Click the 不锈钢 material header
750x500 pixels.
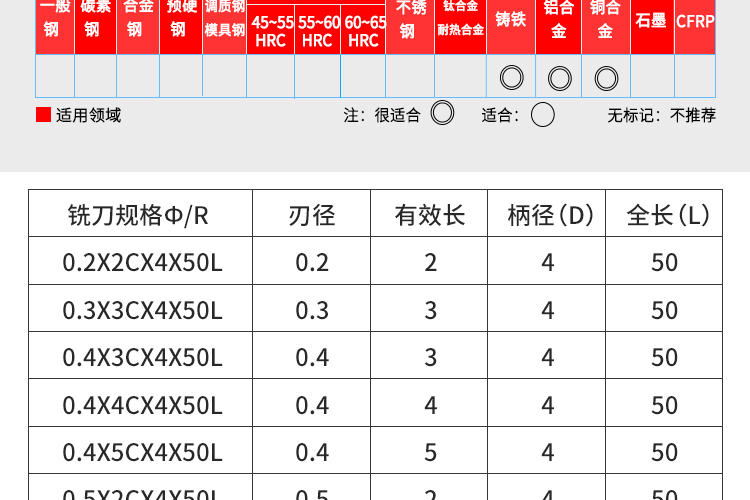(408, 21)
